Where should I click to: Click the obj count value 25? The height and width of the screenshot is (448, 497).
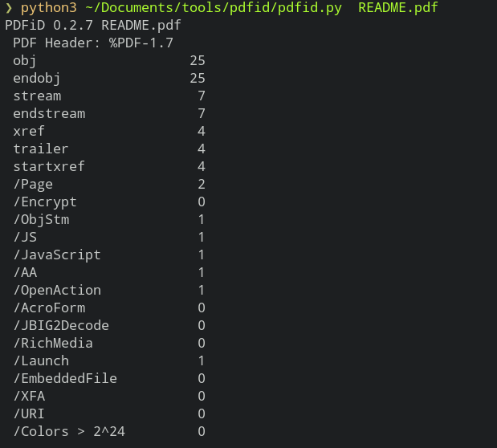point(198,60)
